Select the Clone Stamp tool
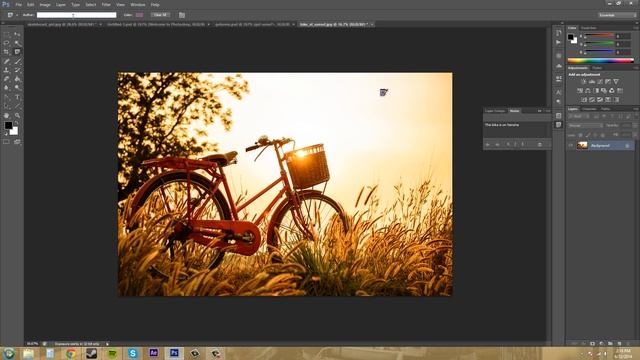 click(7, 70)
